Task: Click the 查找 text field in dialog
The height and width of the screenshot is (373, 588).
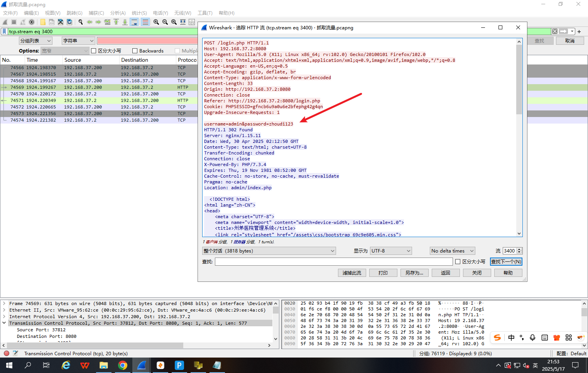Action: tap(334, 262)
